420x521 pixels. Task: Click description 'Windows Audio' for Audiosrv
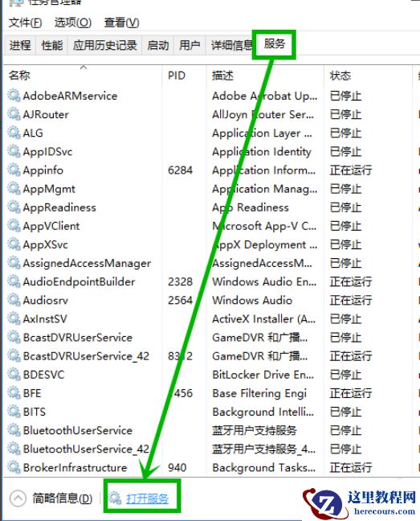[x=252, y=301]
